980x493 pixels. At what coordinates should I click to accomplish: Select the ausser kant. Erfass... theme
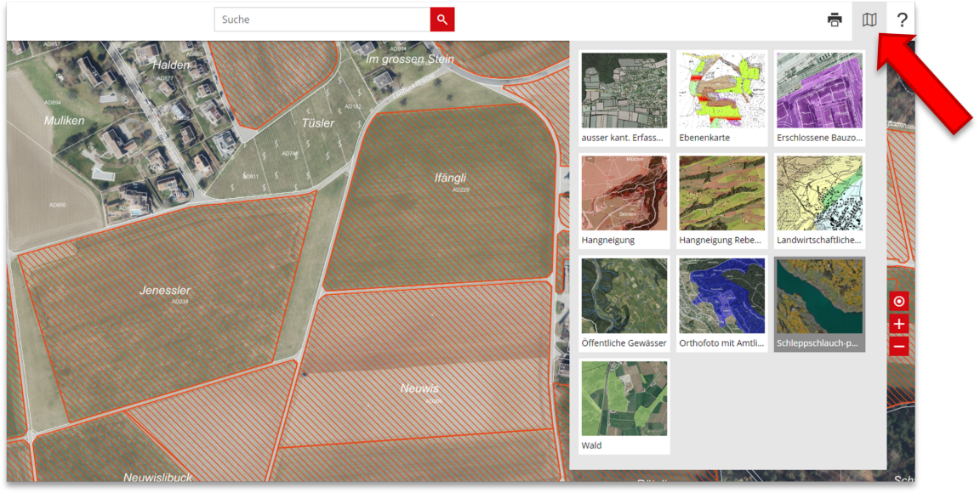624,98
